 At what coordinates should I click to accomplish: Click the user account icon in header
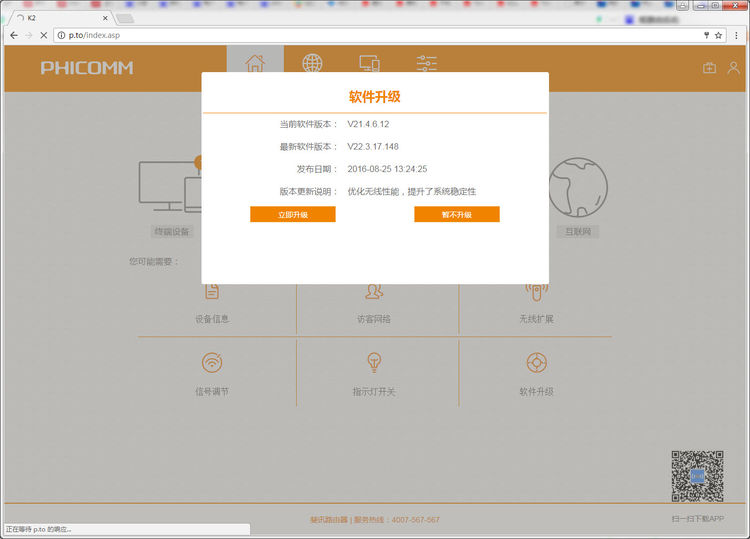click(733, 68)
